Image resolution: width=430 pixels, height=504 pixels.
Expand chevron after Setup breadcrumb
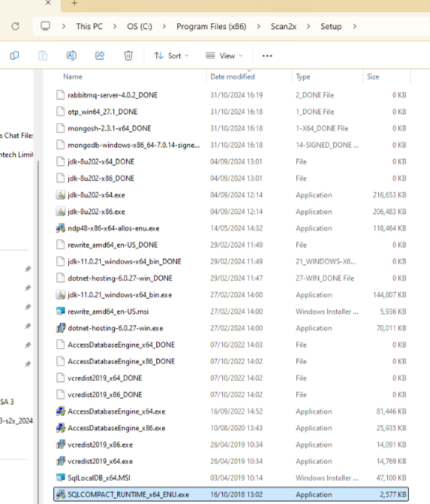coord(355,27)
